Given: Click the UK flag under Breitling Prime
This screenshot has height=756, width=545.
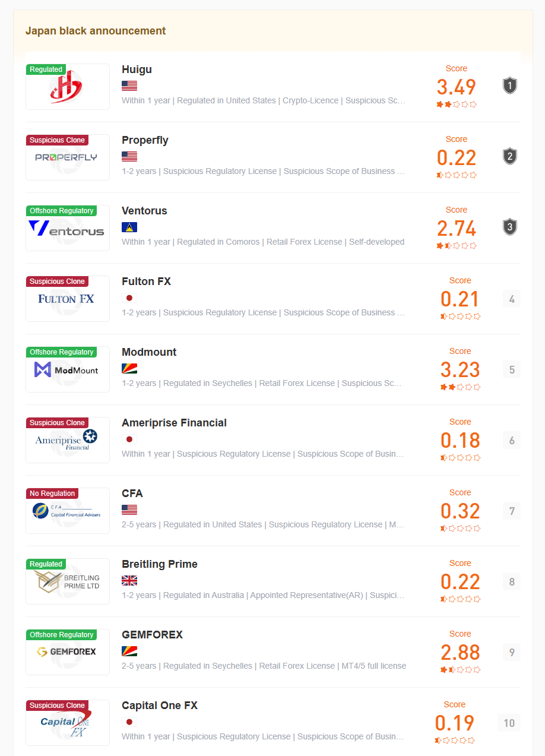Looking at the screenshot, I should point(129,580).
